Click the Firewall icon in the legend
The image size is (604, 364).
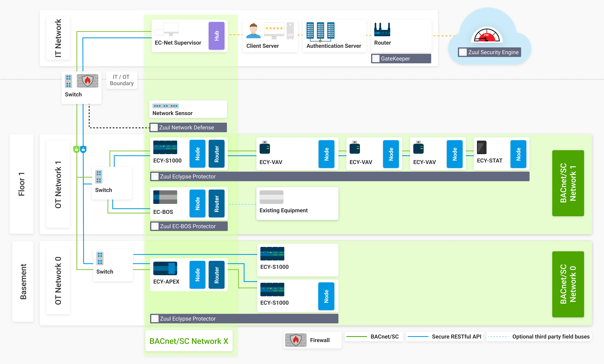[x=296, y=340]
